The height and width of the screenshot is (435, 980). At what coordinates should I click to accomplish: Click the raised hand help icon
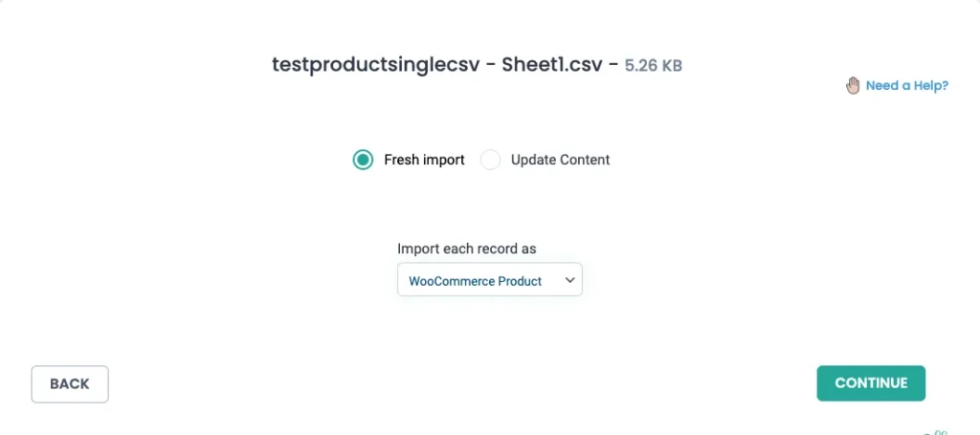(x=853, y=85)
